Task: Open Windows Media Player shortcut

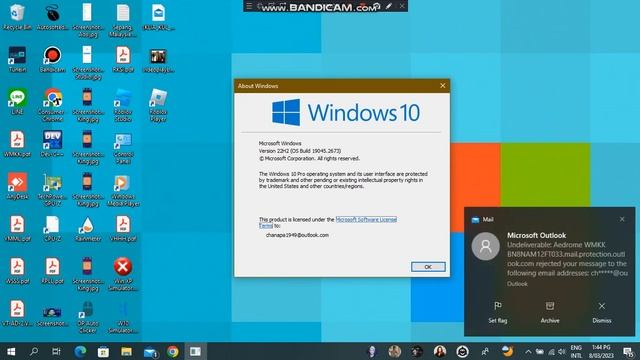Action: point(123,189)
